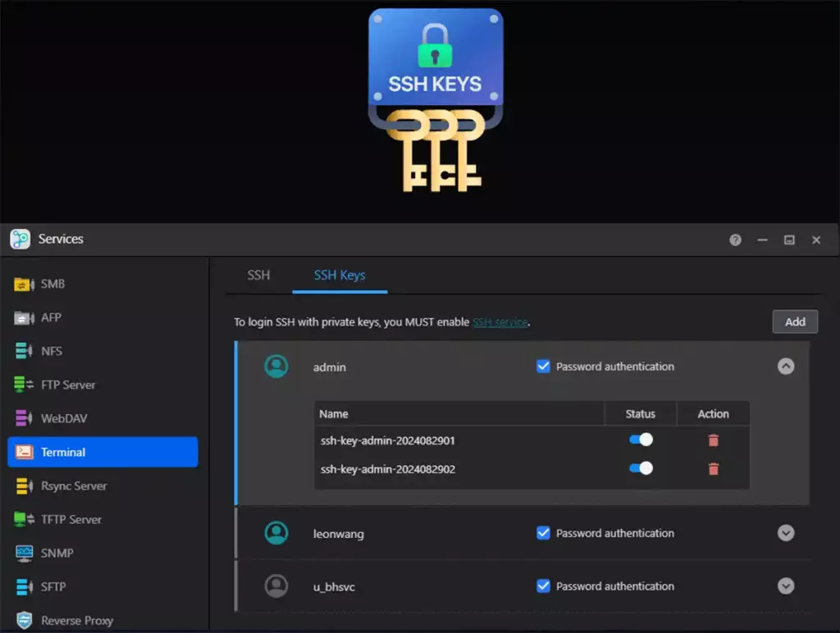Expand the leonwang keys section
Screen dimensions: 840x633
click(786, 533)
